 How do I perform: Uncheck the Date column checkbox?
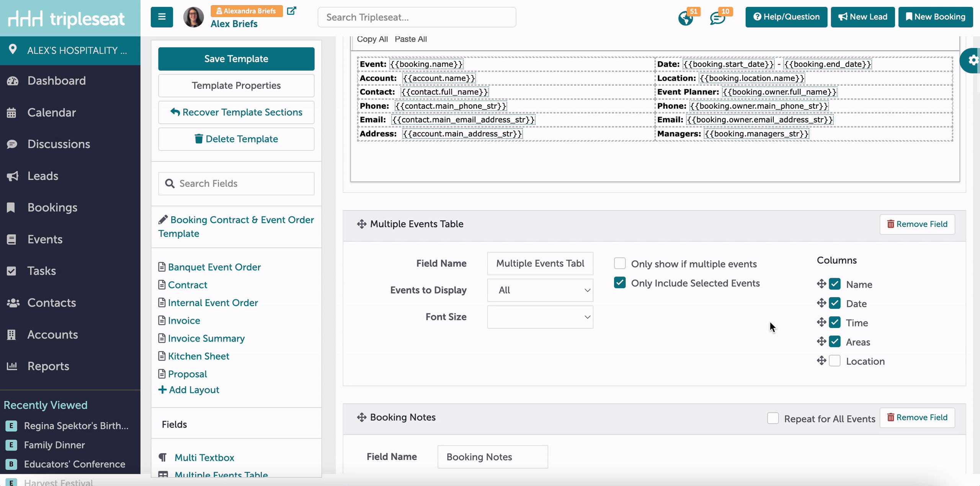(835, 303)
